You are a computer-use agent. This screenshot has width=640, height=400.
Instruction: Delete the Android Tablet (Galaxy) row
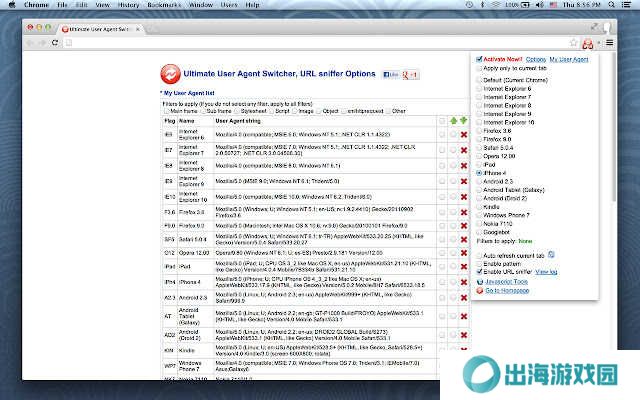[x=464, y=316]
